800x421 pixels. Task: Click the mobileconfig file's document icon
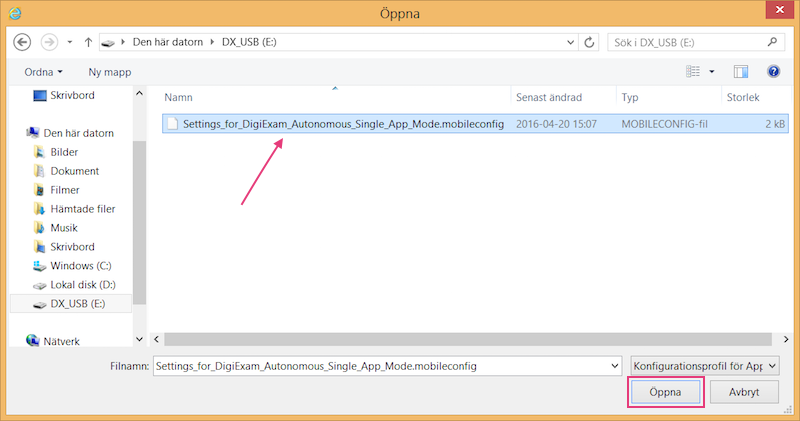[x=173, y=123]
